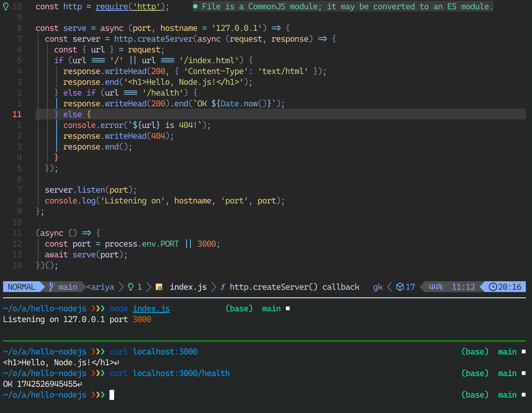532x413 pixels.
Task: Click process.env.PORT expression
Action: 142,244
